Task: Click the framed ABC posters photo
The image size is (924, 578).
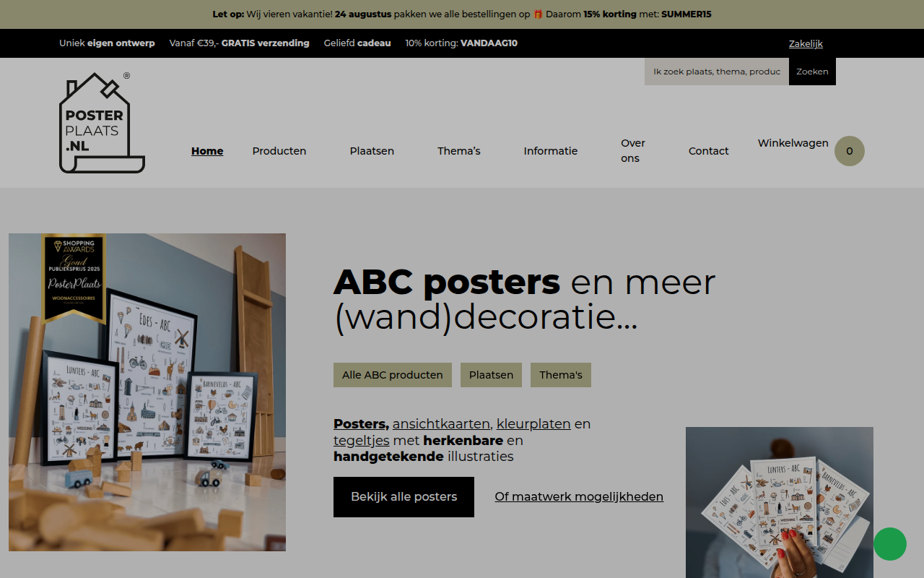Action: coord(147,392)
